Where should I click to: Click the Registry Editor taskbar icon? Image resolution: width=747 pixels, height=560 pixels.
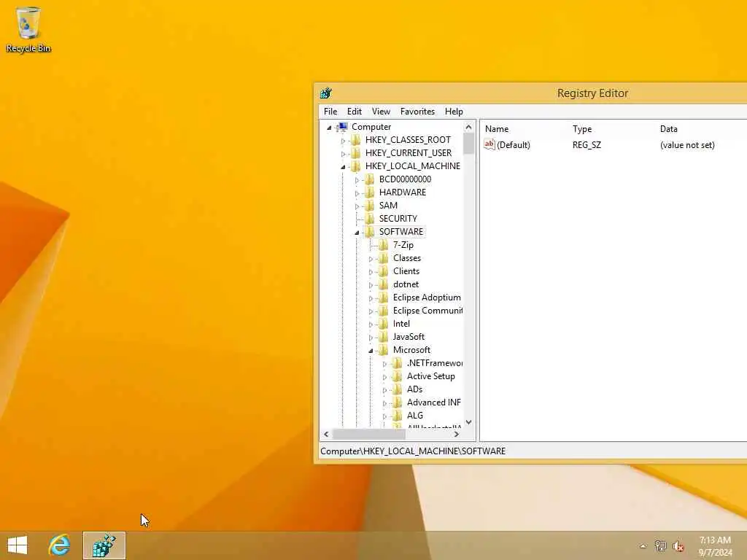click(x=104, y=545)
